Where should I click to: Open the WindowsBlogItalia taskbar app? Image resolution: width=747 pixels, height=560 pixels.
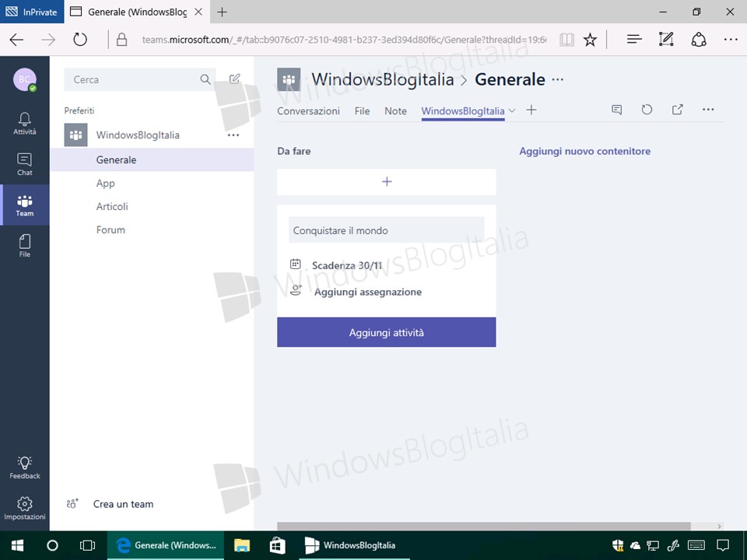click(x=354, y=545)
